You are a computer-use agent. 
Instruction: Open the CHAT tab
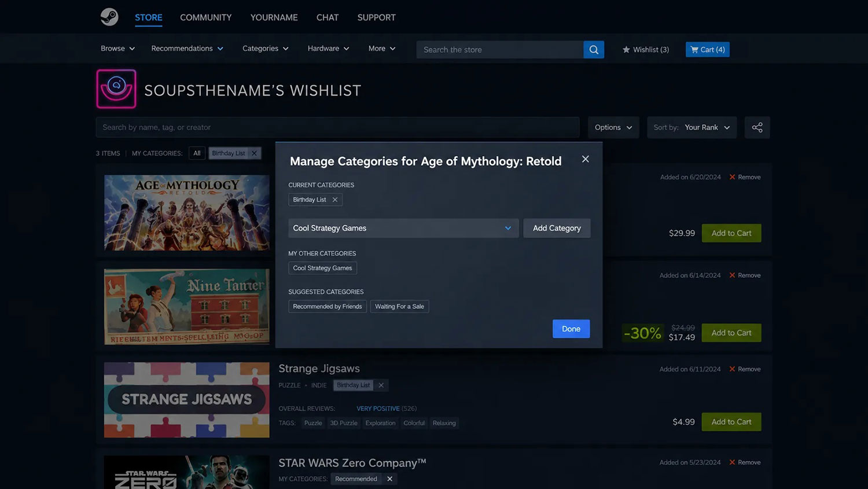point(328,17)
